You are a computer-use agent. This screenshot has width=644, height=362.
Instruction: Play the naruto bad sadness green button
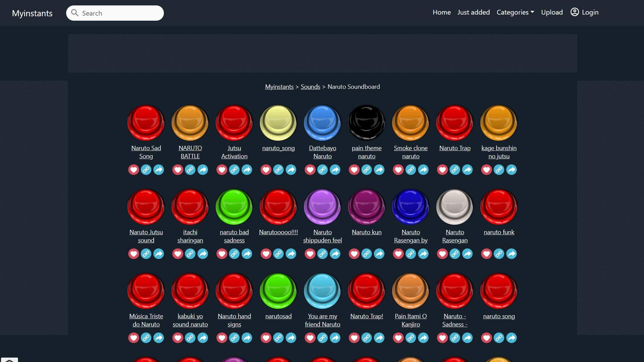pos(234,207)
